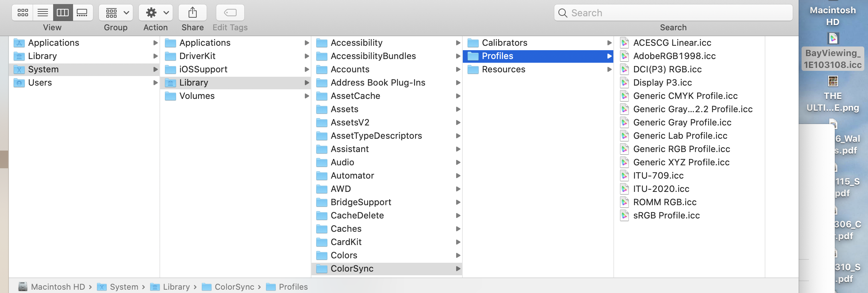The height and width of the screenshot is (293, 868).
Task: Switch to icon view
Action: click(x=23, y=13)
